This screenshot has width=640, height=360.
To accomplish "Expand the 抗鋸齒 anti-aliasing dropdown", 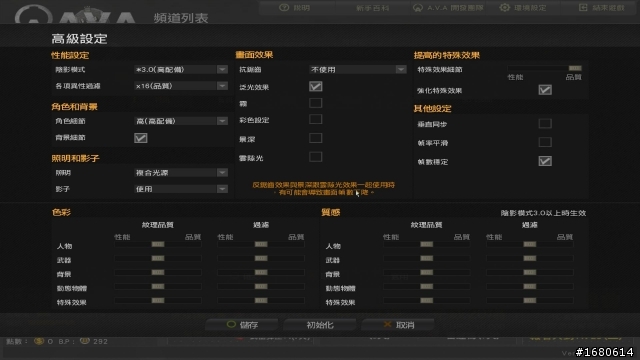I will (x=357, y=69).
